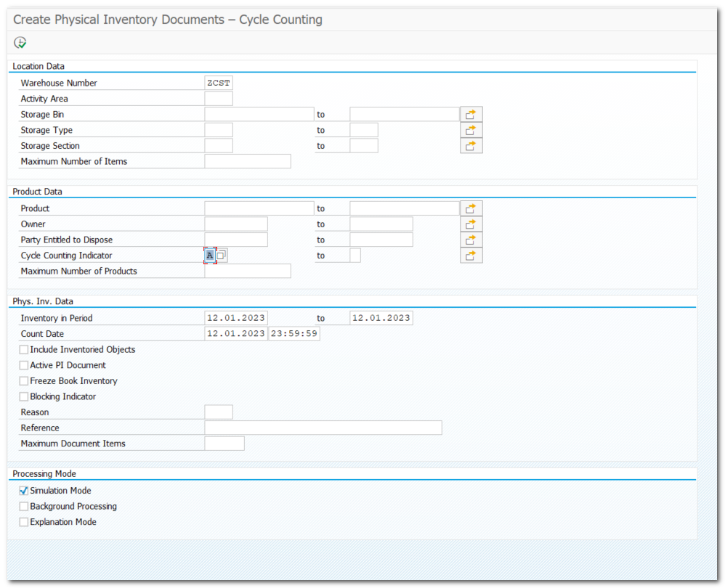Open multiple selection for Cycle Counting Indicator
The image size is (725, 588).
470,255
